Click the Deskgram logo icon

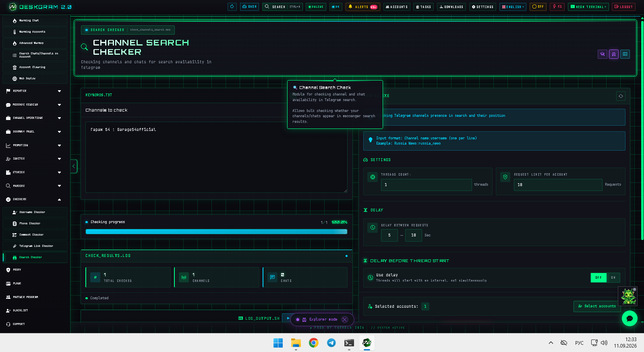click(13, 6)
